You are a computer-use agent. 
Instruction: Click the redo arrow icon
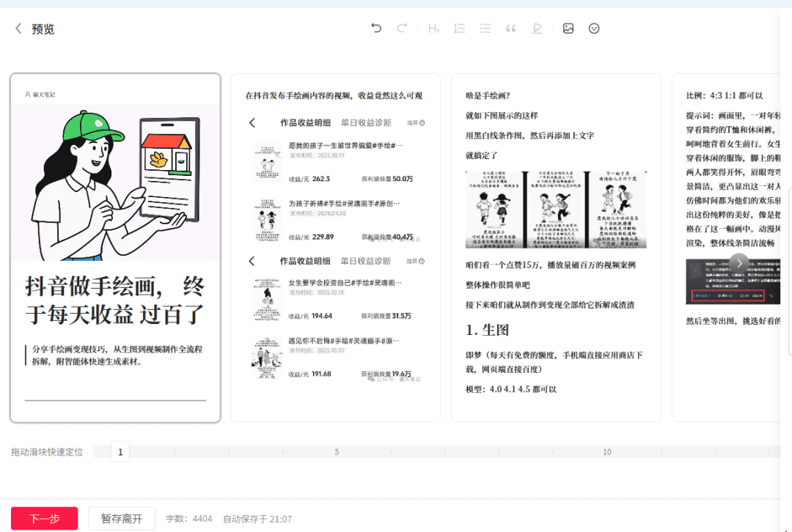pyautogui.click(x=402, y=29)
